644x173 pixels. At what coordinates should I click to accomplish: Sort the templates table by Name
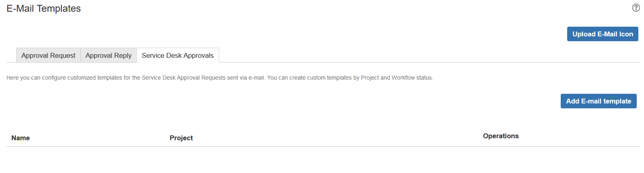21,138
